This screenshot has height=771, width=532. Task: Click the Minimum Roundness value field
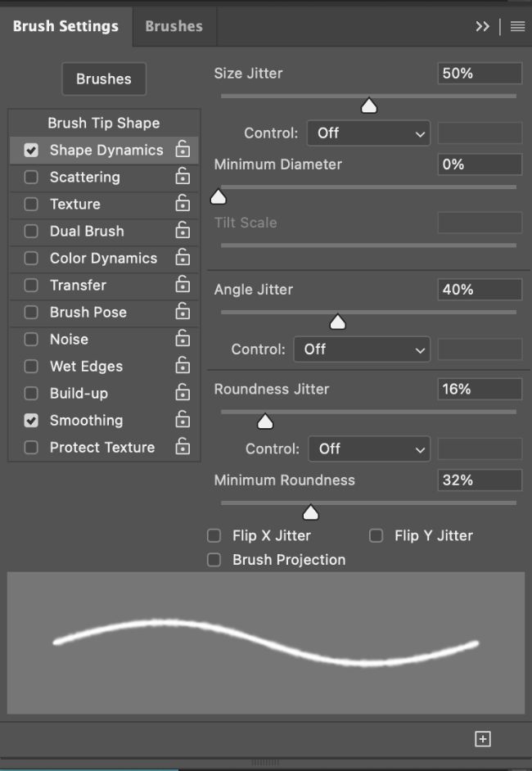pyautogui.click(x=480, y=480)
